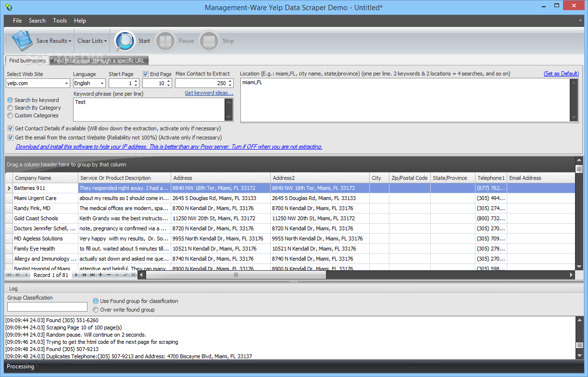Open the Clear Lists dropdown
Screen dimensions: 588x377
click(91, 41)
